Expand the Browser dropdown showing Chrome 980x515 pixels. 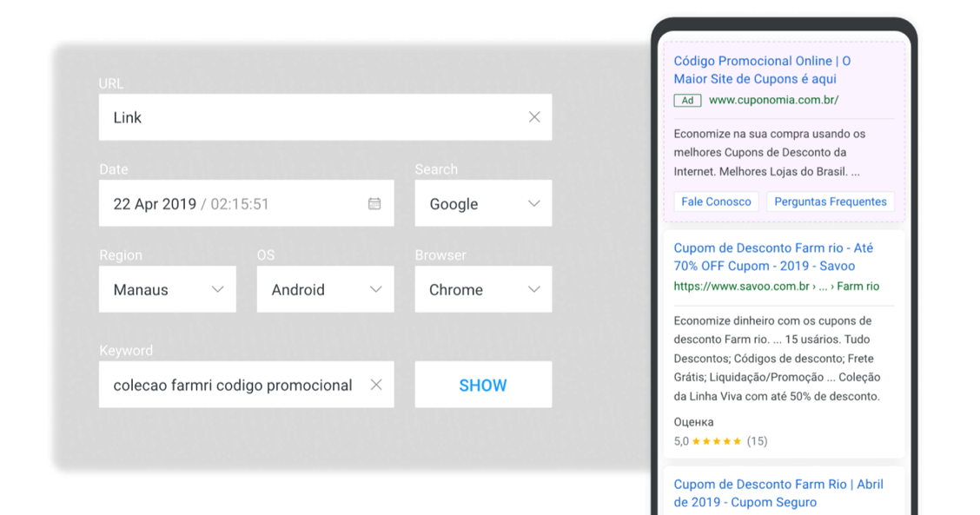(483, 289)
